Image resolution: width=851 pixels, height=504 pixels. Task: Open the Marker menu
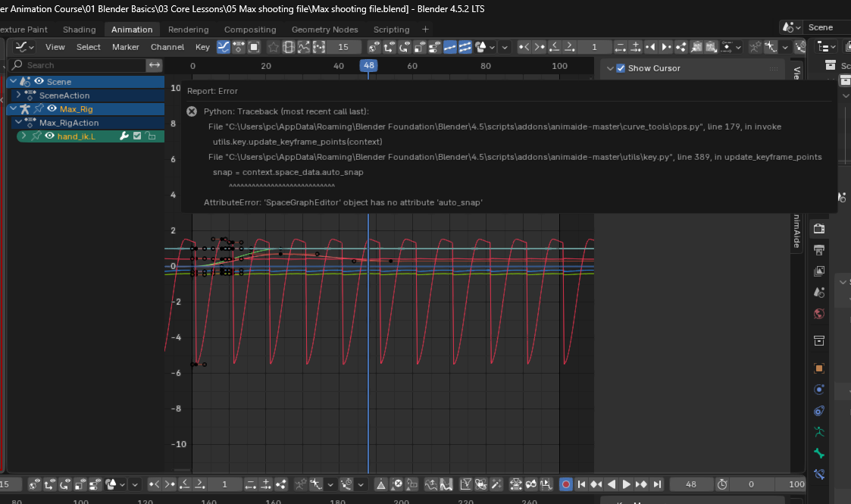point(125,47)
